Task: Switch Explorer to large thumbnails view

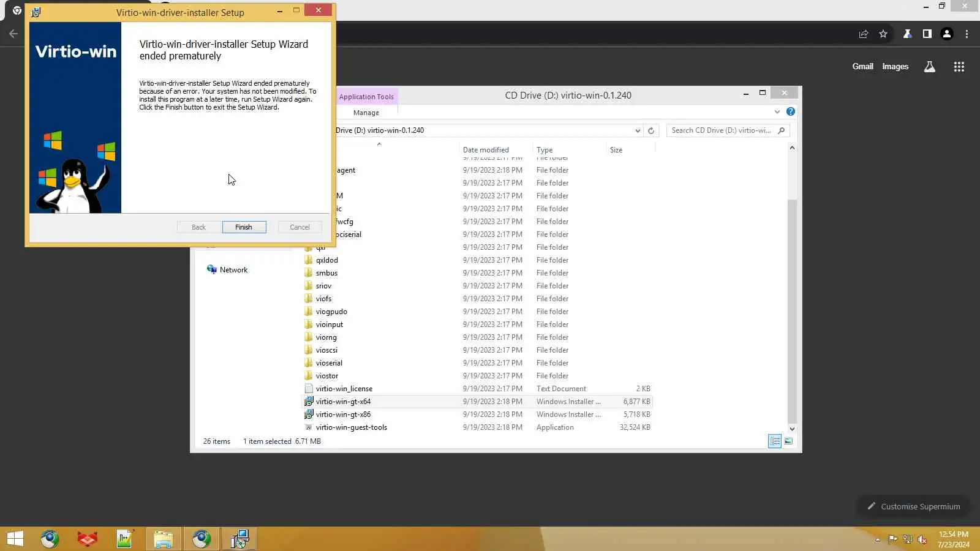Action: click(x=788, y=441)
